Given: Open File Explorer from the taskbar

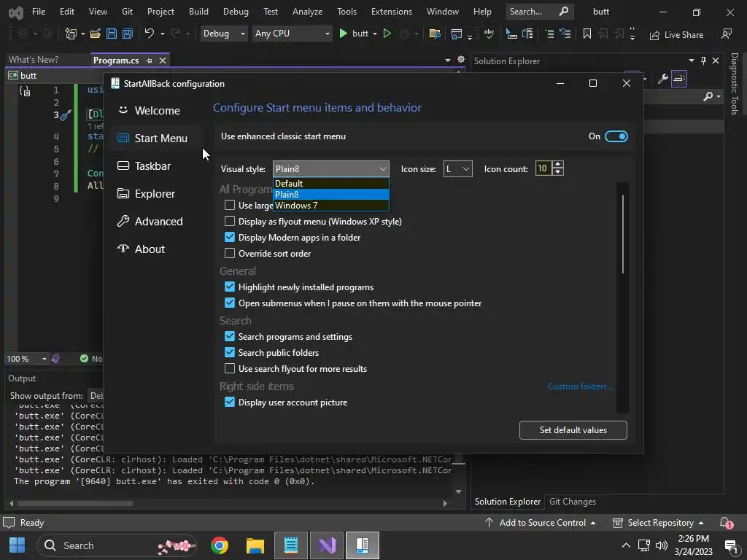Looking at the screenshot, I should 255,545.
